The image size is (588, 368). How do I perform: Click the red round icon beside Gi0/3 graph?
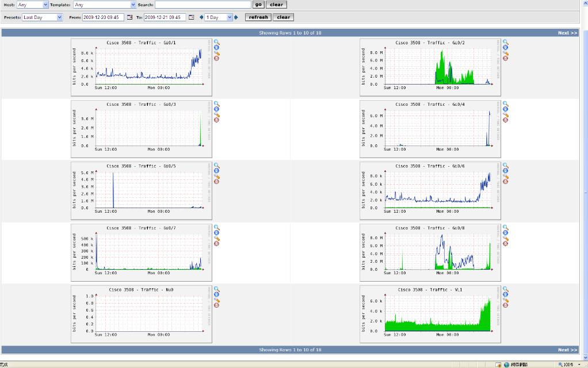[x=217, y=120]
